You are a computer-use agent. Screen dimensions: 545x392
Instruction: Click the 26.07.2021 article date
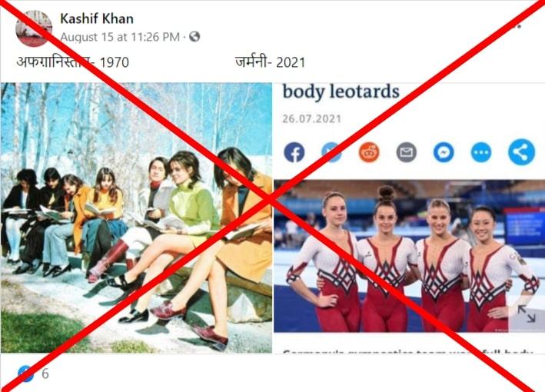tap(311, 119)
